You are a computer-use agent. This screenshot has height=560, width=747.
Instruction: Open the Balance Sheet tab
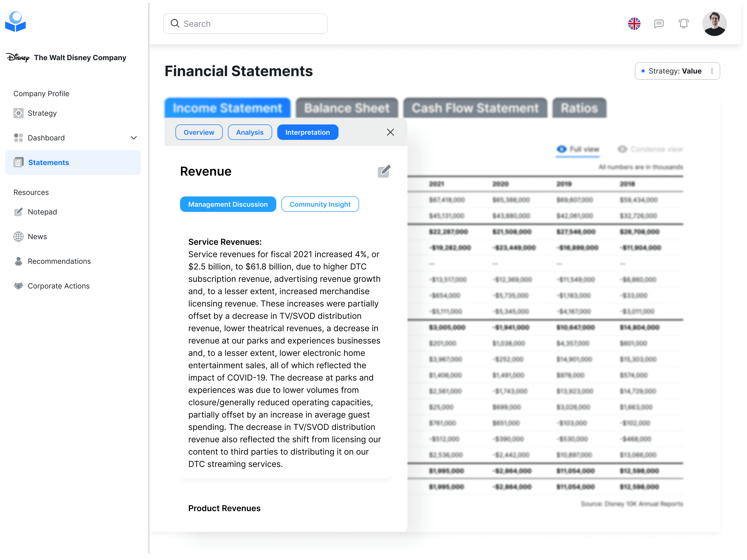[x=347, y=108]
